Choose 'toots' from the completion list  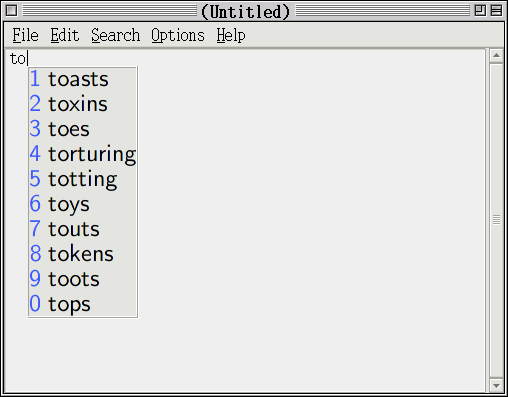click(x=83, y=279)
